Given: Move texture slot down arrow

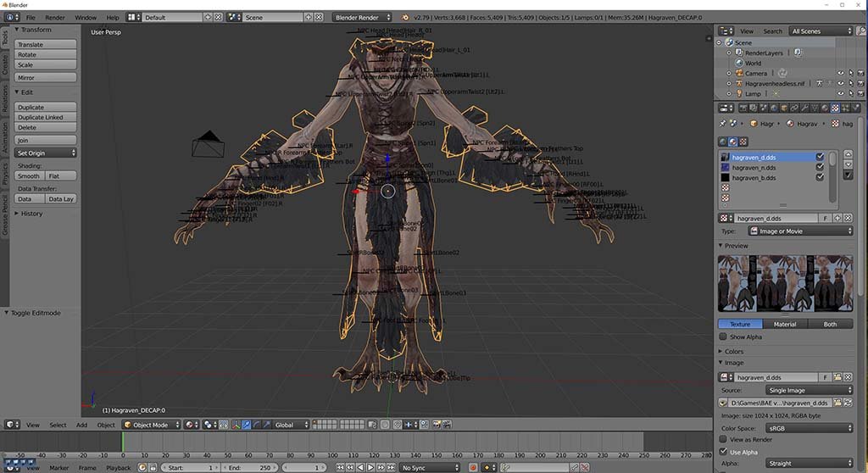Looking at the screenshot, I should (848, 164).
